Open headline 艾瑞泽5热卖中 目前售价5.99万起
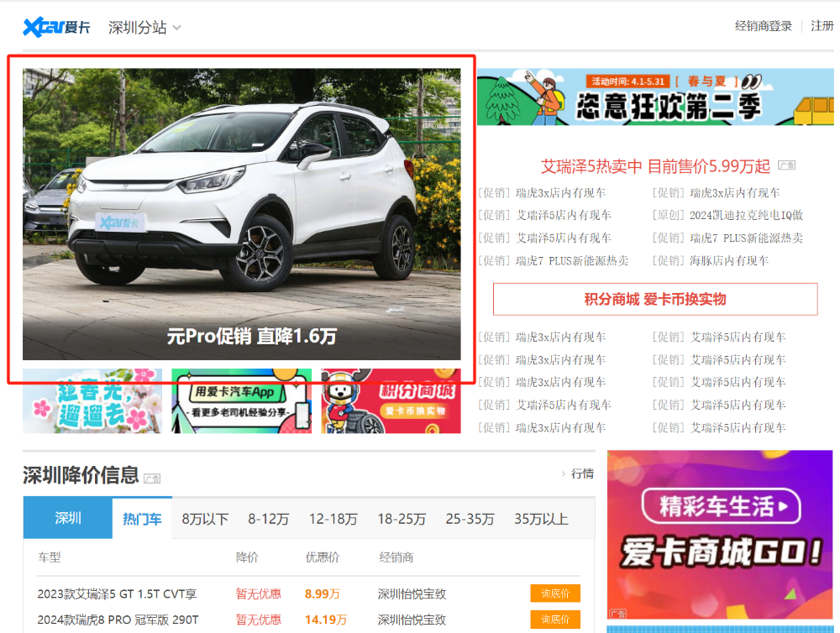The height and width of the screenshot is (633, 840). [x=655, y=166]
